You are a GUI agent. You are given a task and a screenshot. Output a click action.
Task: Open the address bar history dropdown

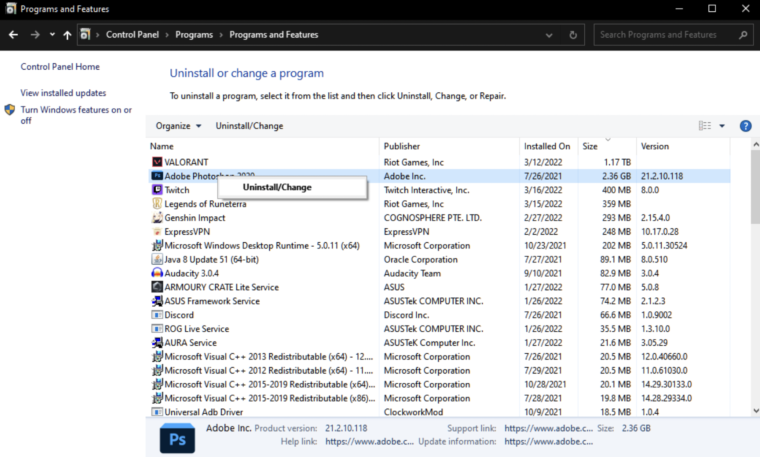coord(550,35)
